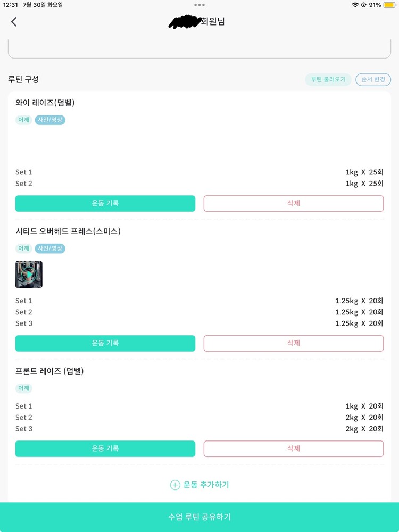Tap the Wi-Fi icon in status bar

click(x=355, y=5)
